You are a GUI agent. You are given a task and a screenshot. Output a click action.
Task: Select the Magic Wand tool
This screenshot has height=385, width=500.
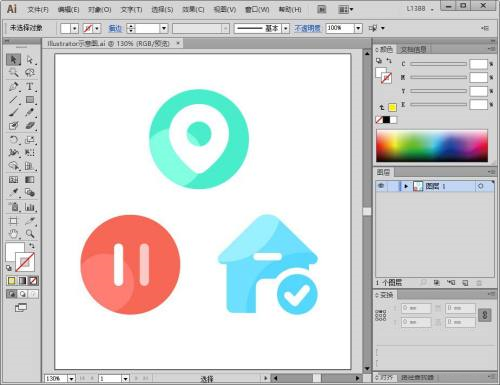pyautogui.click(x=13, y=73)
